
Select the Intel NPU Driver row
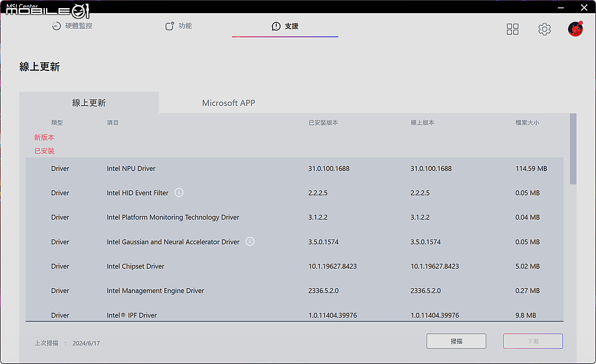[x=295, y=169]
